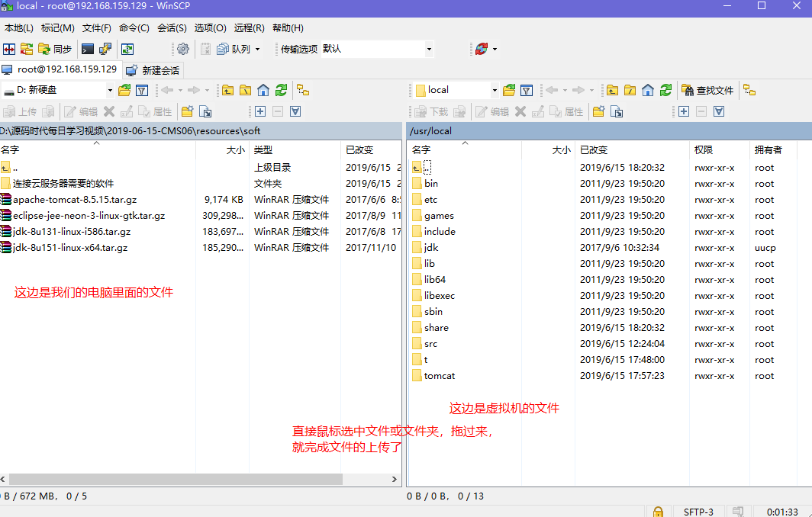Image resolution: width=812 pixels, height=517 pixels.
Task: Select jdk-8u151-linux-x64.tar.gz file
Action: (x=70, y=248)
